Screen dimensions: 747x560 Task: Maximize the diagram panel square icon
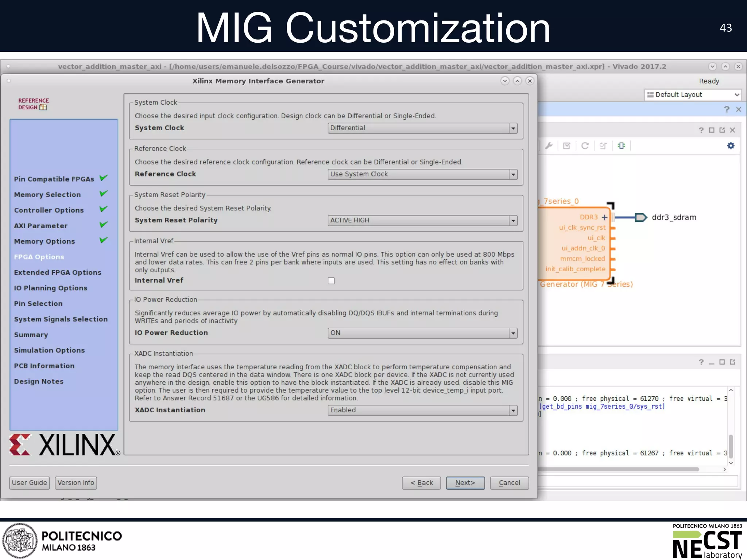pyautogui.click(x=712, y=130)
